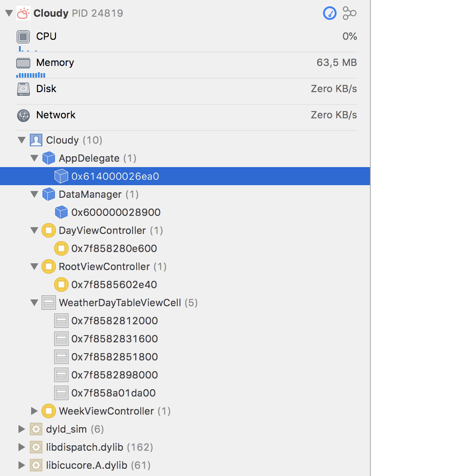Screen dimensions: 462x476
Task: Click the DataManager blue cube icon
Action: [48, 195]
